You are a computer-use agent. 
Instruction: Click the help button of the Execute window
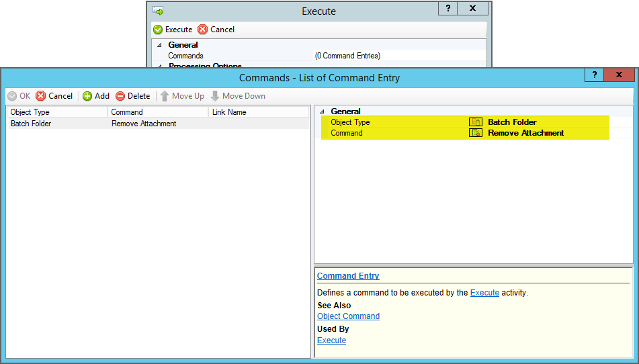tap(448, 8)
